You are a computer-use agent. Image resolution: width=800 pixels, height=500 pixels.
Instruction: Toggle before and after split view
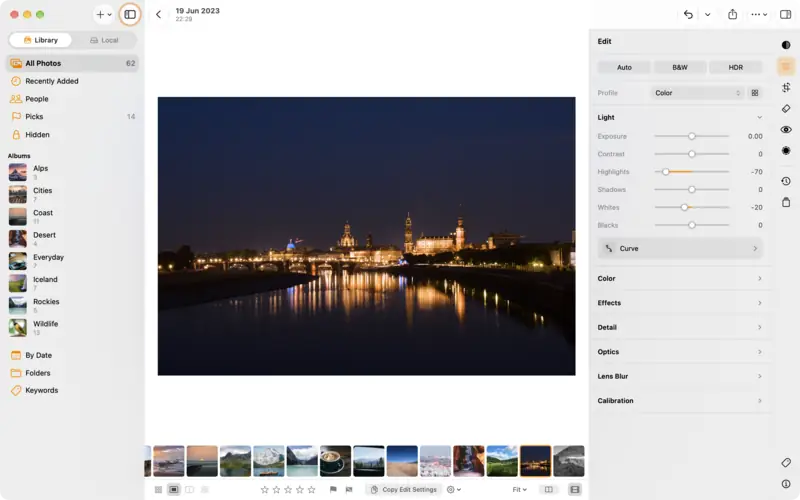(x=548, y=489)
